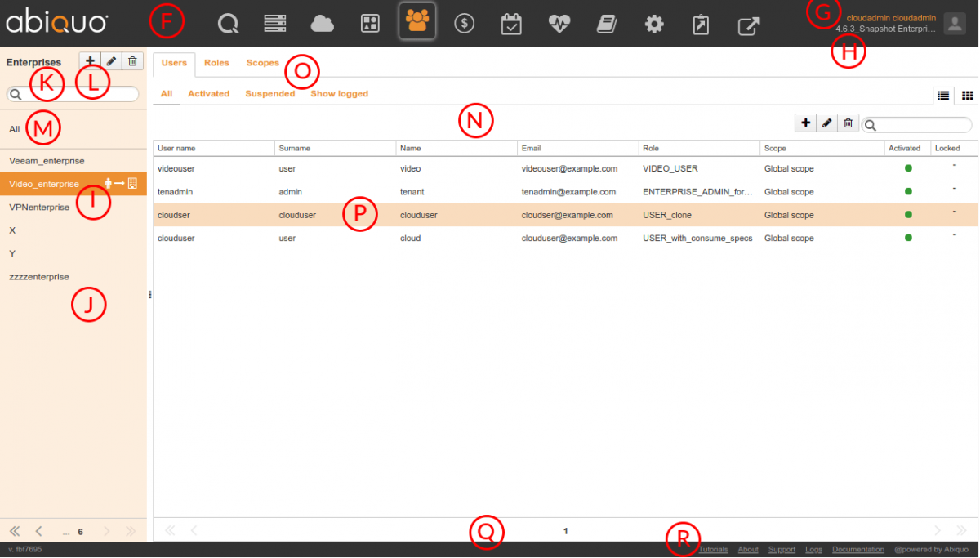The image size is (980, 558).
Task: Click the USER_with_consume_specs role cell
Action: [696, 239]
